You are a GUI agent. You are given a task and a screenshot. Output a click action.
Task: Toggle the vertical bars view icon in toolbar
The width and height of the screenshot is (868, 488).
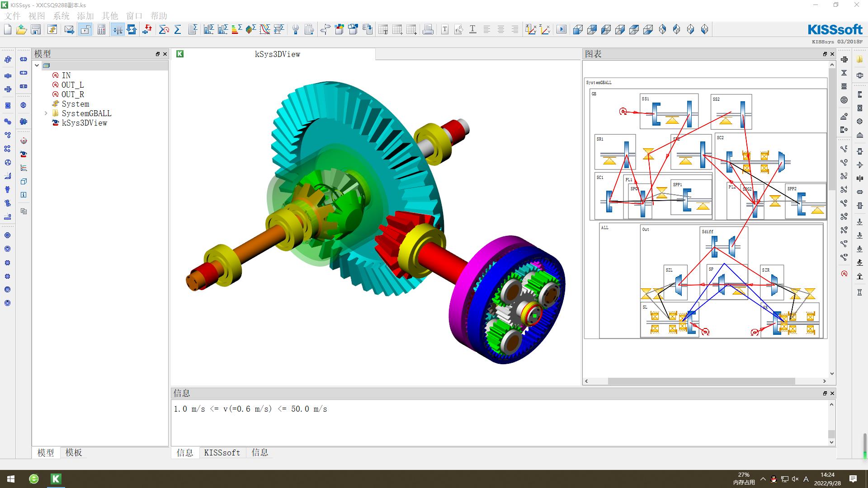tap(117, 30)
